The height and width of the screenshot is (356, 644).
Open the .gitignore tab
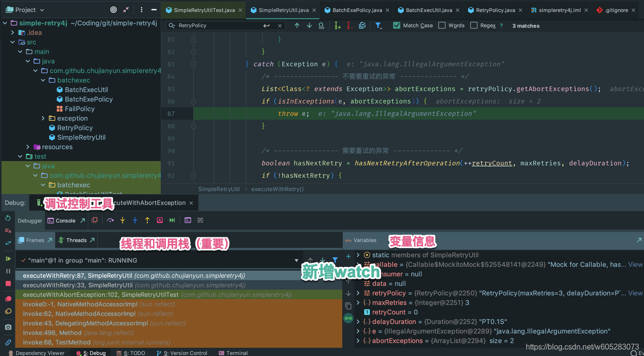(x=616, y=10)
